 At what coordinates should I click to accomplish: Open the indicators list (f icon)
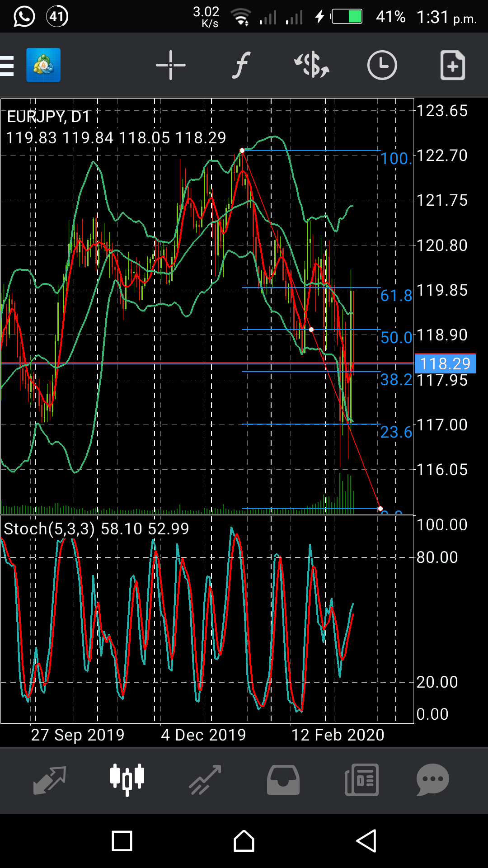coord(241,66)
